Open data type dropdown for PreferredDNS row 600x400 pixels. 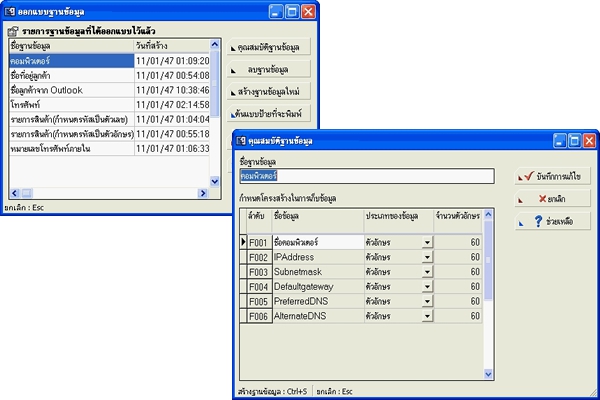[427, 301]
